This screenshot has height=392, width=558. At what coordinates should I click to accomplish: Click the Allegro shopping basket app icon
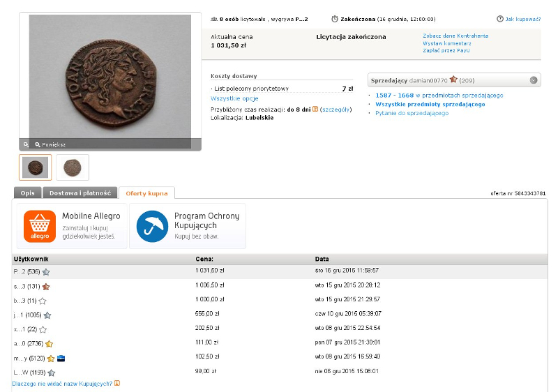click(40, 226)
